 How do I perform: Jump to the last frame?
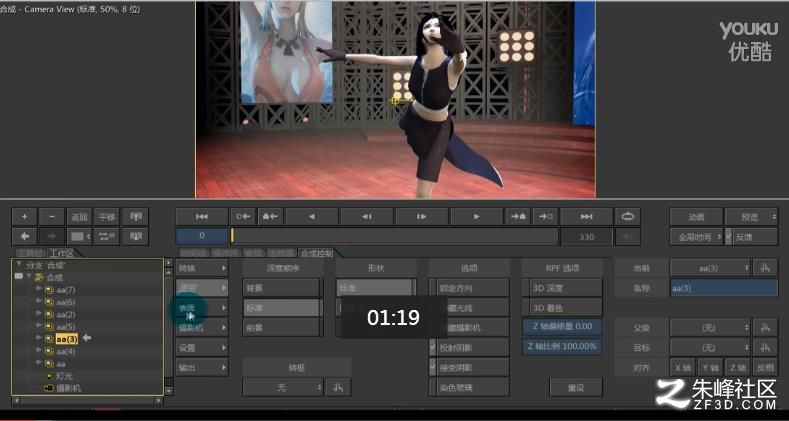point(587,217)
